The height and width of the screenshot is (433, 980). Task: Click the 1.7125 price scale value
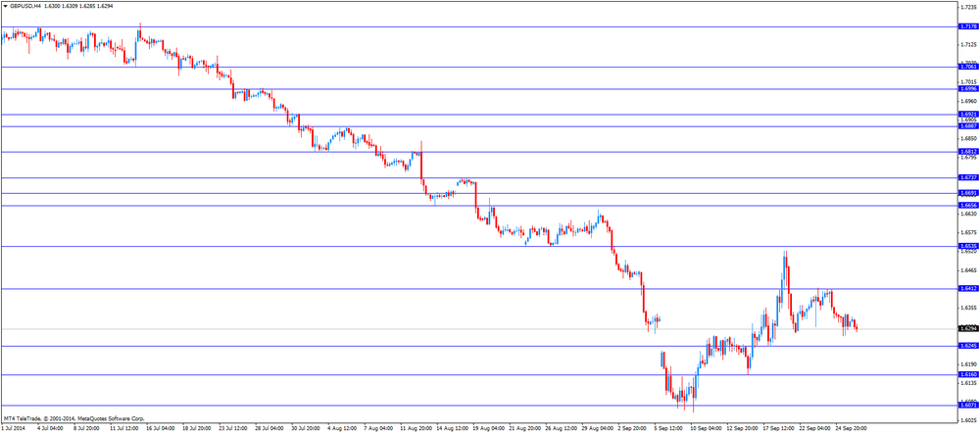tap(969, 44)
